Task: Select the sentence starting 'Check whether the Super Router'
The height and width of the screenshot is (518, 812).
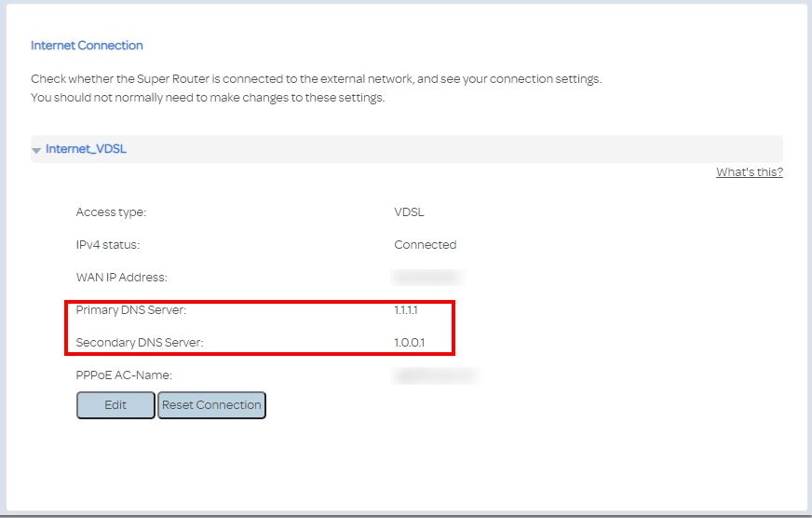Action: tap(317, 79)
